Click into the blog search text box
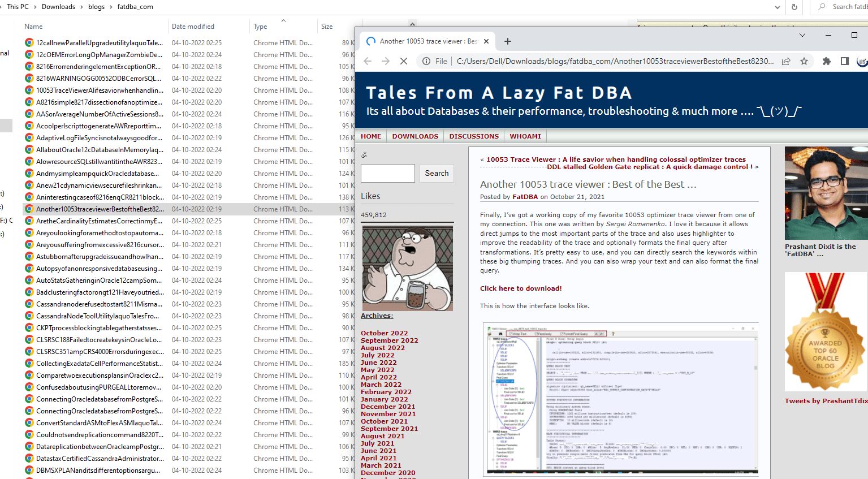This screenshot has height=479, width=868. pos(388,173)
